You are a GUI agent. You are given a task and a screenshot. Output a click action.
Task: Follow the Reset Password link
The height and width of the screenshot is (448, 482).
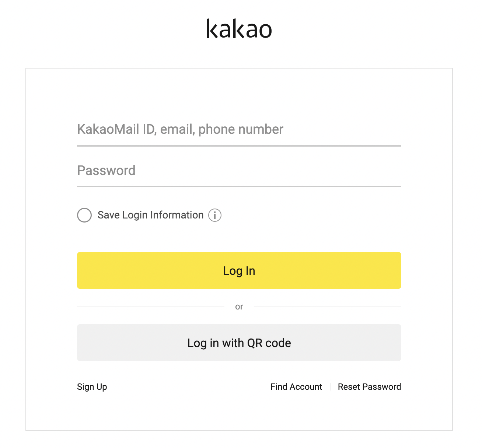[x=369, y=387]
